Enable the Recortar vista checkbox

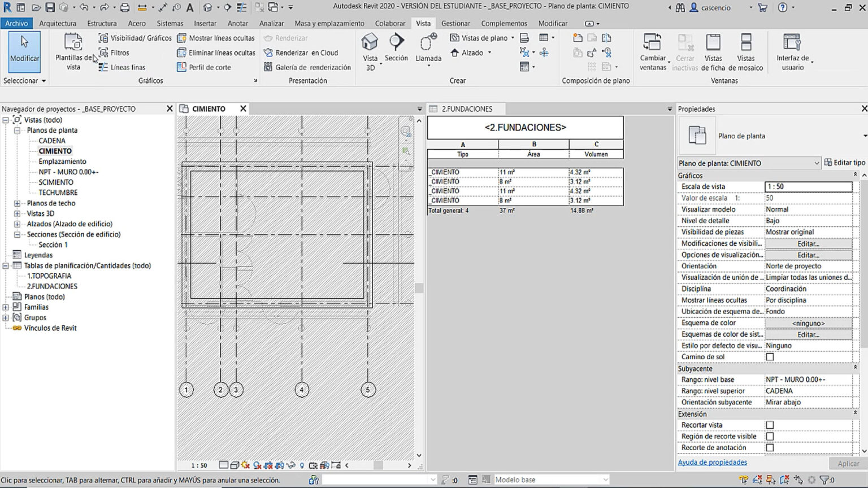coord(770,425)
